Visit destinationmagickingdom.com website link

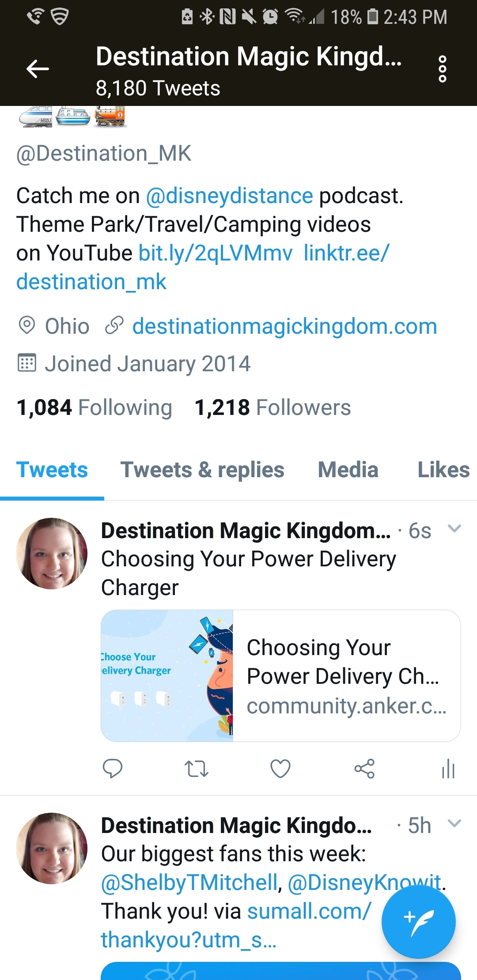coord(284,327)
